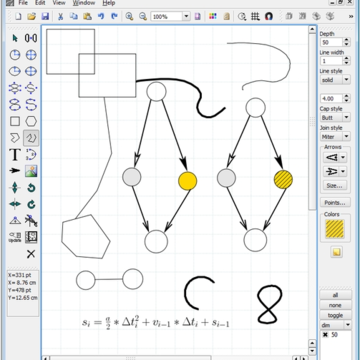Viewport: 360px width, 360px height.
Task: Click the Line width input field
Action: coord(331,61)
